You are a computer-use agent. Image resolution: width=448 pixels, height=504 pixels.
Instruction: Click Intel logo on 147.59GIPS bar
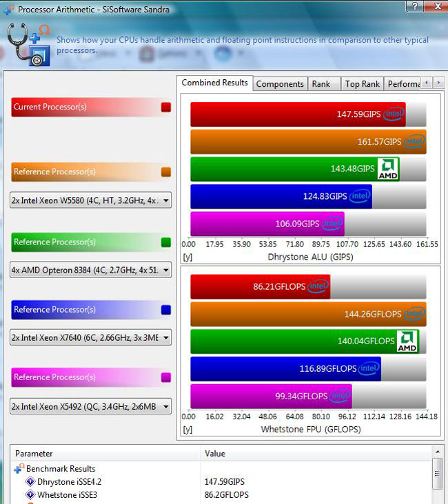394,114
